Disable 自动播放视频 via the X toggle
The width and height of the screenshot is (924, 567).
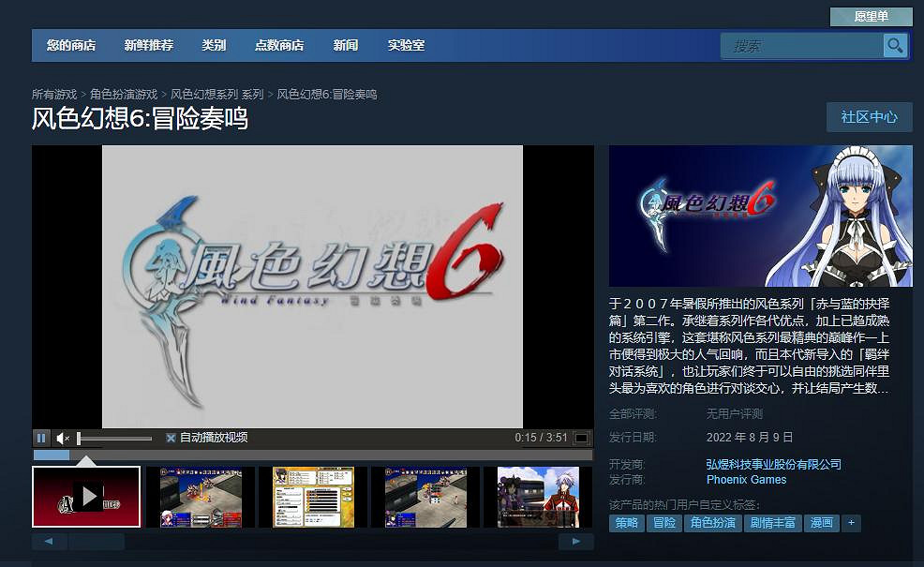(x=171, y=438)
